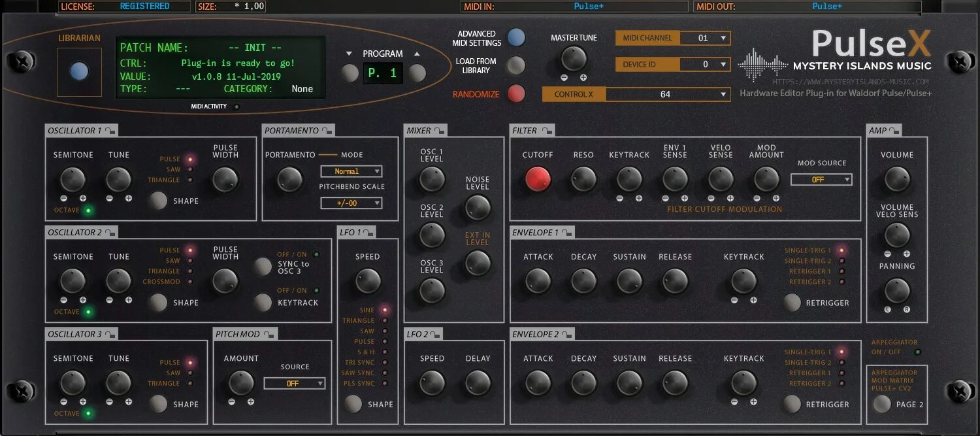Click the Mixer section lock icon
The height and width of the screenshot is (436, 980).
coord(439,131)
